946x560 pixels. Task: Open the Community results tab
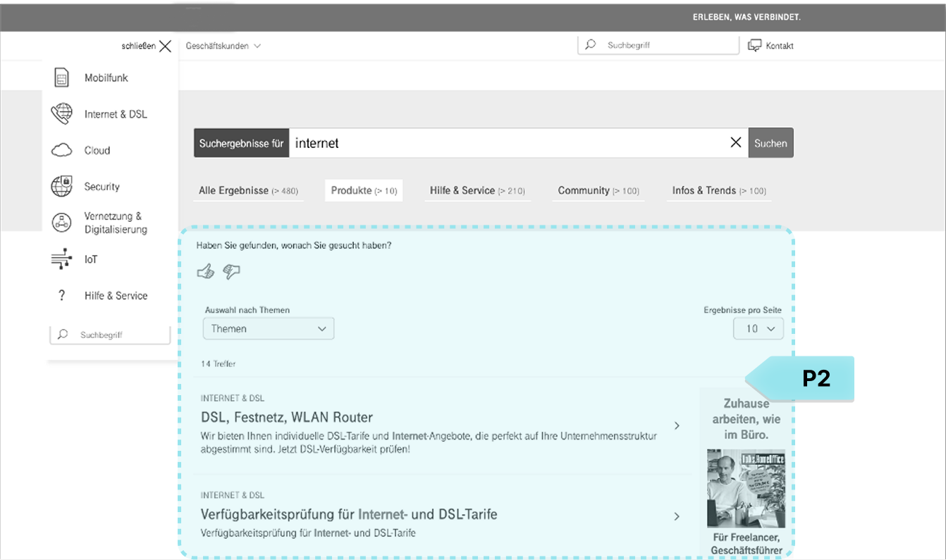tap(598, 191)
